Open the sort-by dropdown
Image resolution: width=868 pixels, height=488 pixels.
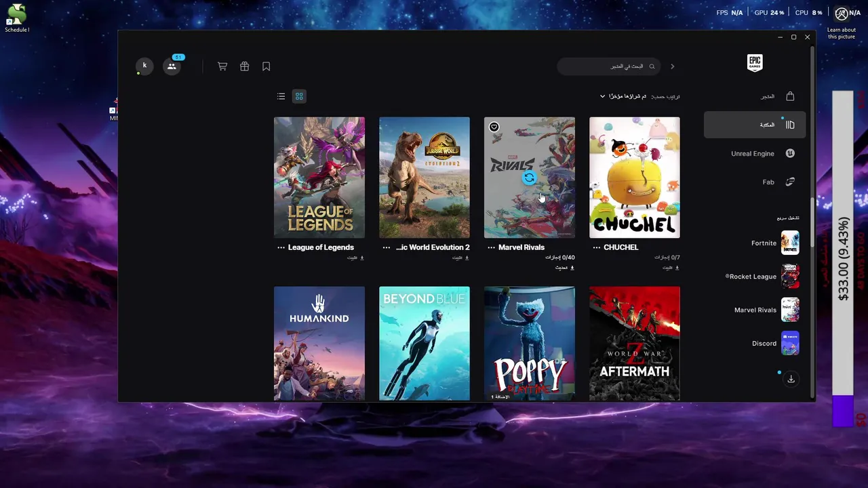pyautogui.click(x=623, y=96)
